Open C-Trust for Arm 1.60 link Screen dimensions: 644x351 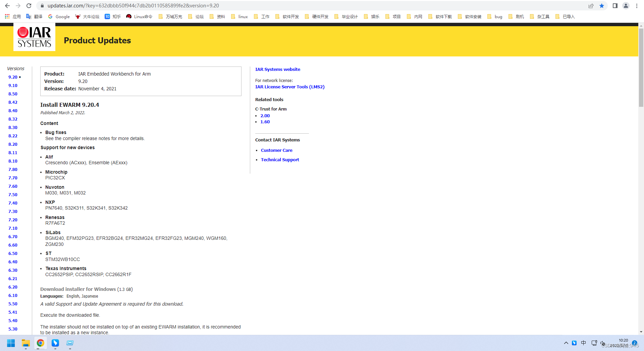click(265, 122)
